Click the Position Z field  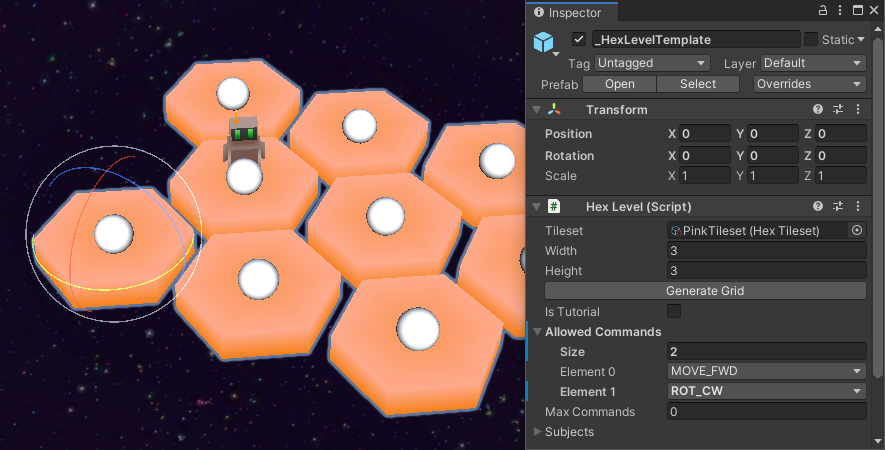[840, 133]
